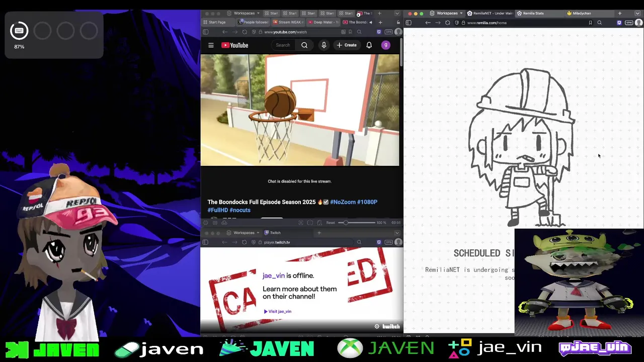The height and width of the screenshot is (362, 644).
Task: Toggle VPN badge in YouTube browser window
Action: tap(388, 32)
